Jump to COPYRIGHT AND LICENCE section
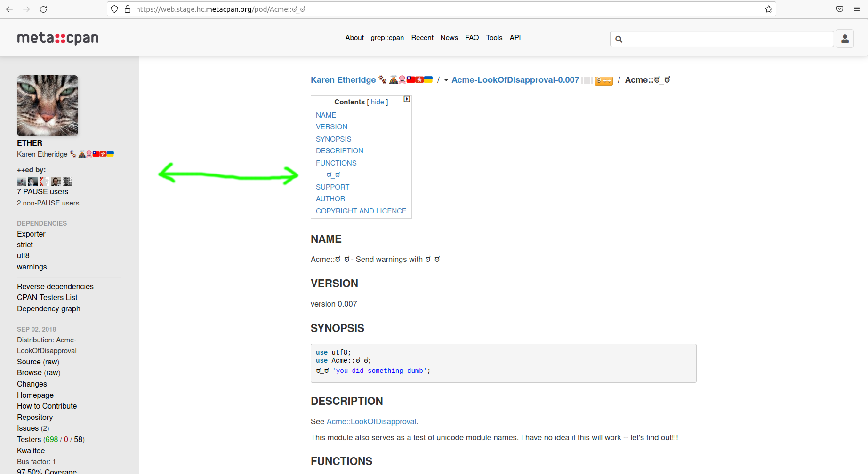Viewport: 868px width, 474px height. pos(361,211)
